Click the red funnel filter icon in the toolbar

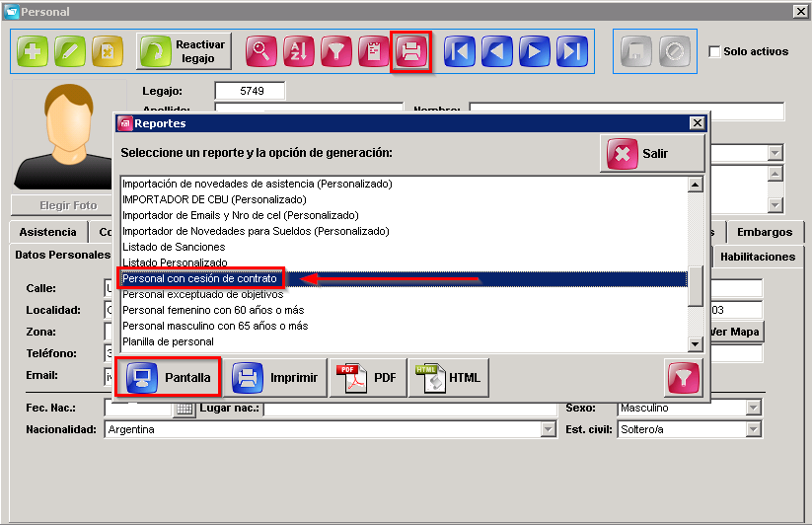point(336,51)
